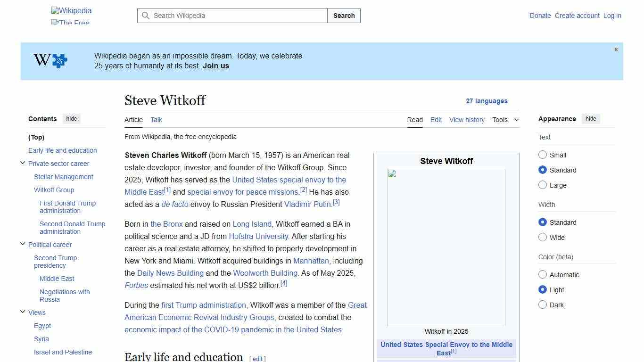
Task: Click the Search button
Action: [344, 16]
